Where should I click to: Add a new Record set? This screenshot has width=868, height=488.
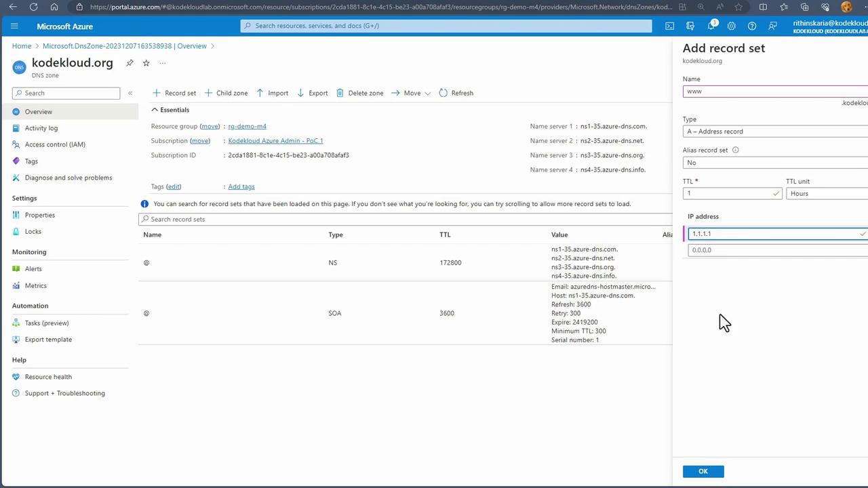(x=174, y=93)
